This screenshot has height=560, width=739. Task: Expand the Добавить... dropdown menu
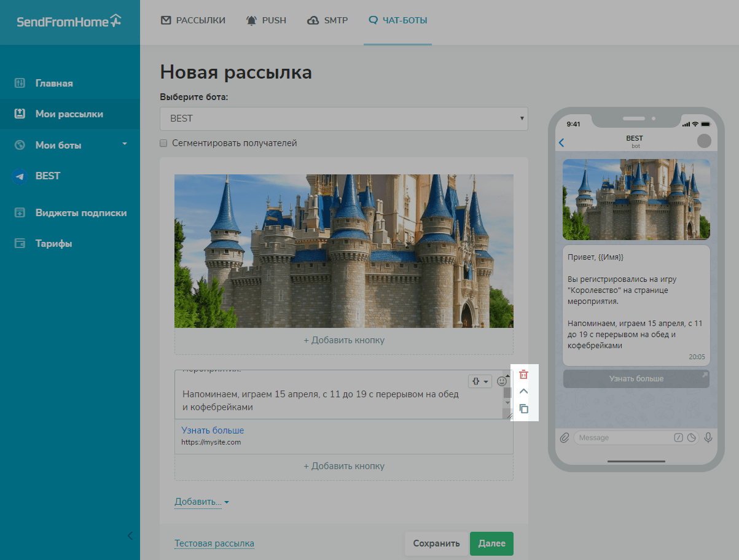click(201, 502)
